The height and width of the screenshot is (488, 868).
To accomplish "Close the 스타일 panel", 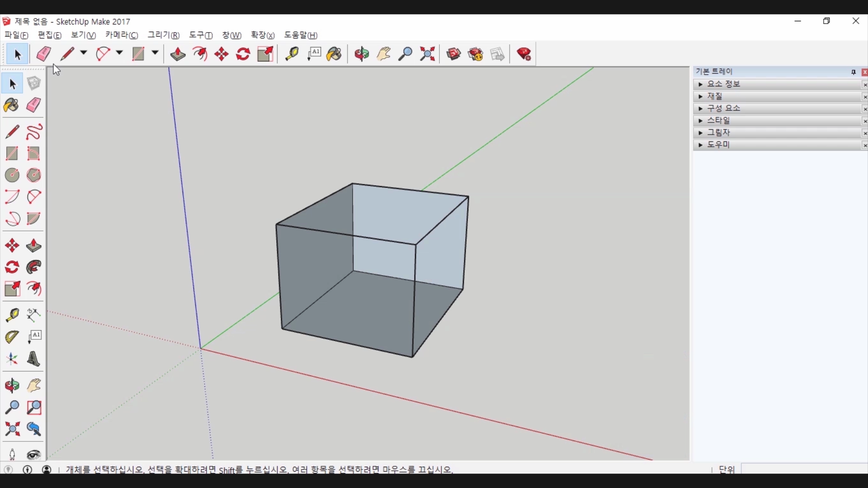I will [x=864, y=121].
